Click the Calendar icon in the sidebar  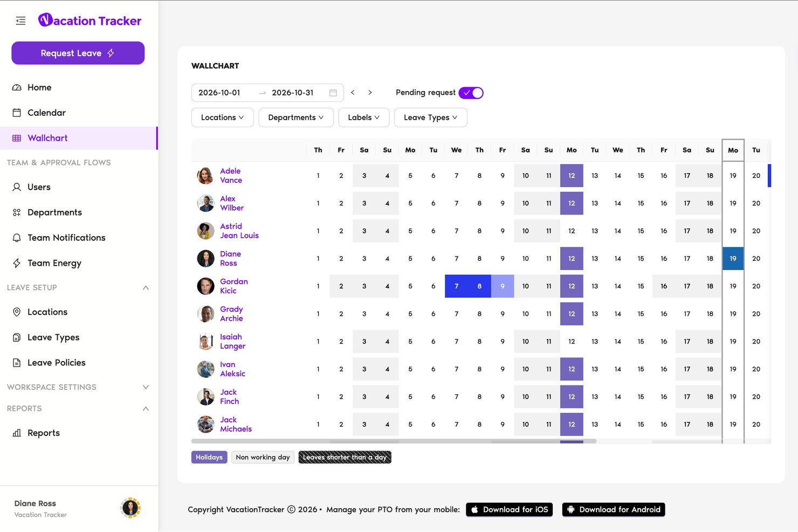click(x=17, y=113)
